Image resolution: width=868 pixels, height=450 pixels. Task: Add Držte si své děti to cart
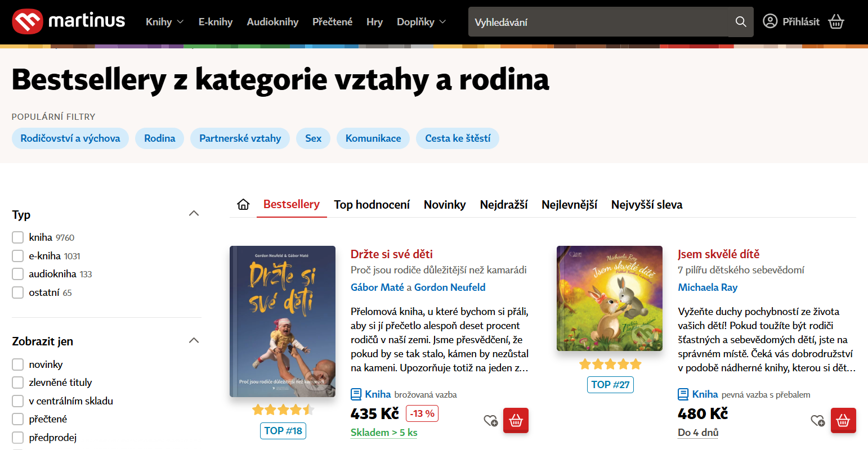[516, 420]
